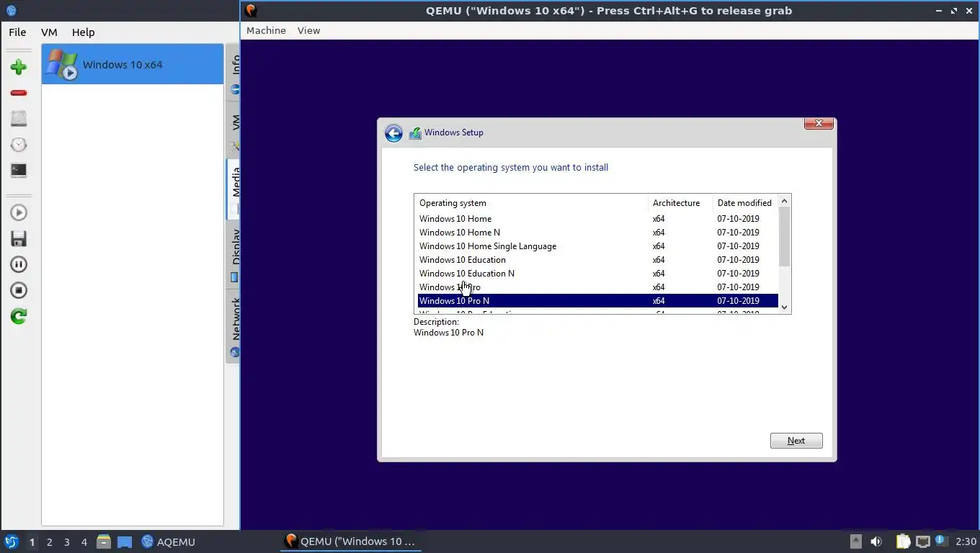Select the Windows 10 Education row
The image size is (980, 553).
pos(598,260)
